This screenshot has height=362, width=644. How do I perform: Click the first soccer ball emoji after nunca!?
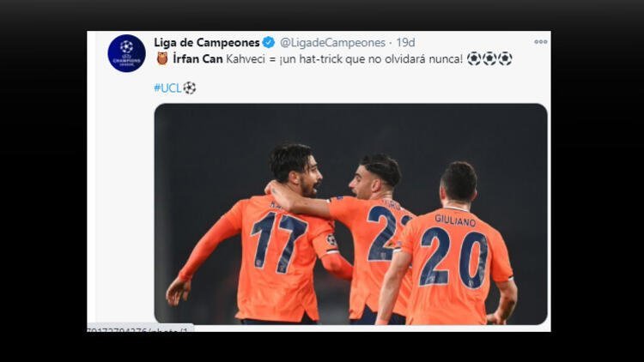click(474, 58)
